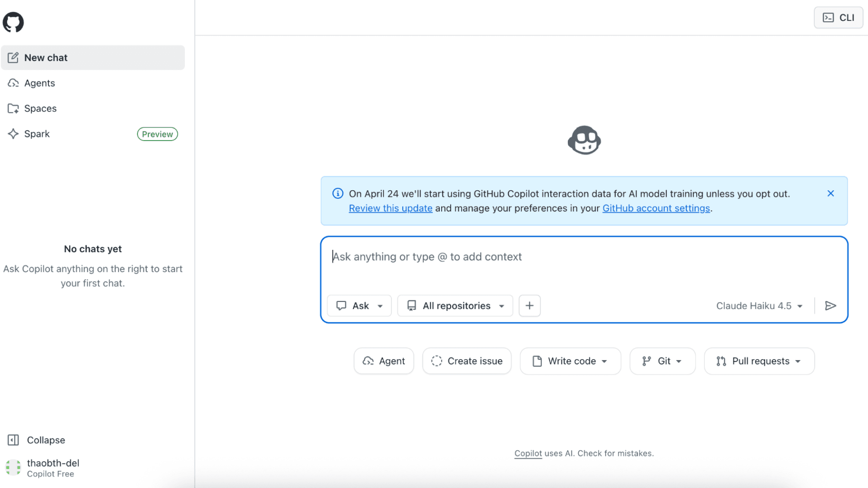Open the Agents section
The image size is (868, 488).
[x=93, y=83]
